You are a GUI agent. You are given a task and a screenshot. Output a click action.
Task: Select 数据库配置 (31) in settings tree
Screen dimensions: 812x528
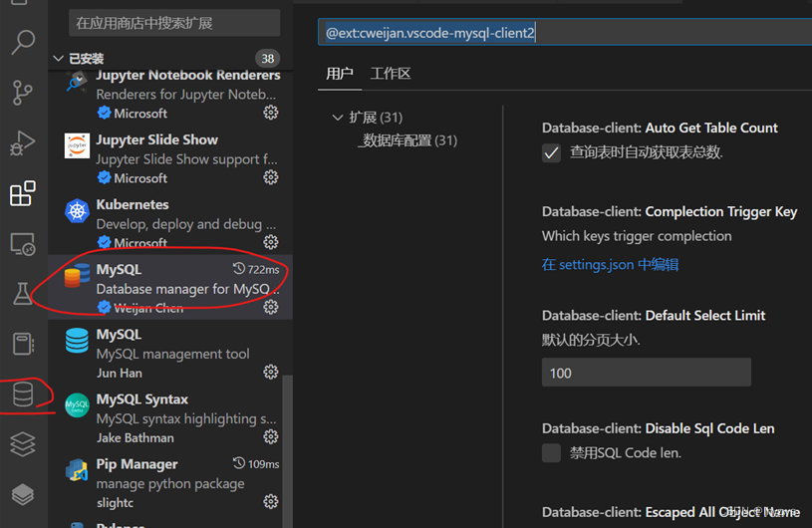(408, 140)
